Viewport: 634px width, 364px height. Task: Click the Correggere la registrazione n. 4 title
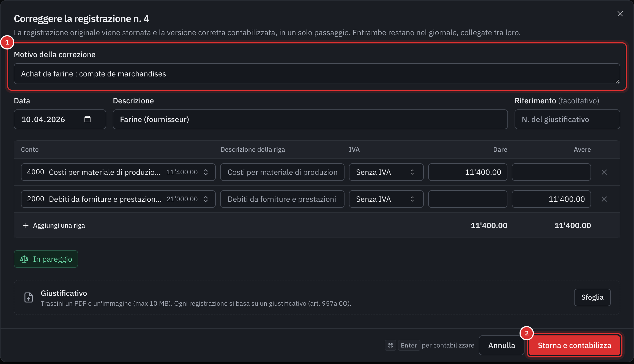81,19
